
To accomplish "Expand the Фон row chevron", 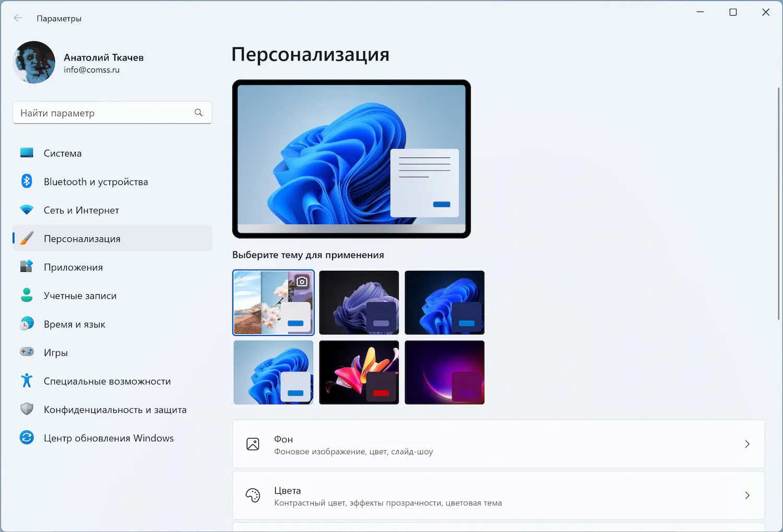I will [x=747, y=444].
